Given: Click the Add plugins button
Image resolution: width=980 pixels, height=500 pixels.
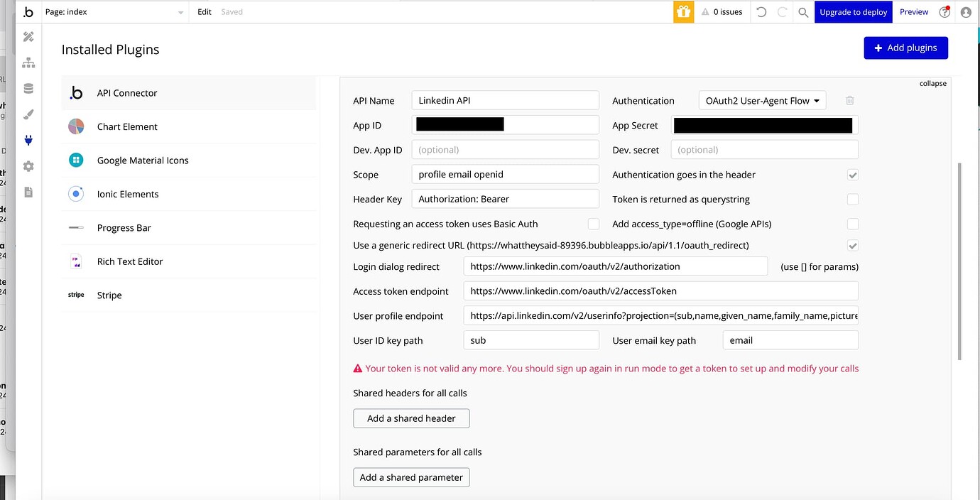Looking at the screenshot, I should 905,47.
